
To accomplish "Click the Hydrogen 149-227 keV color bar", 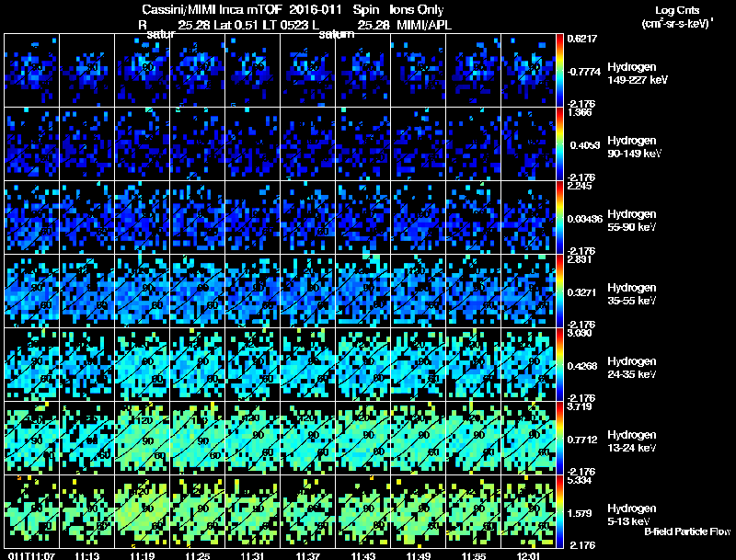I will pyautogui.click(x=560, y=70).
